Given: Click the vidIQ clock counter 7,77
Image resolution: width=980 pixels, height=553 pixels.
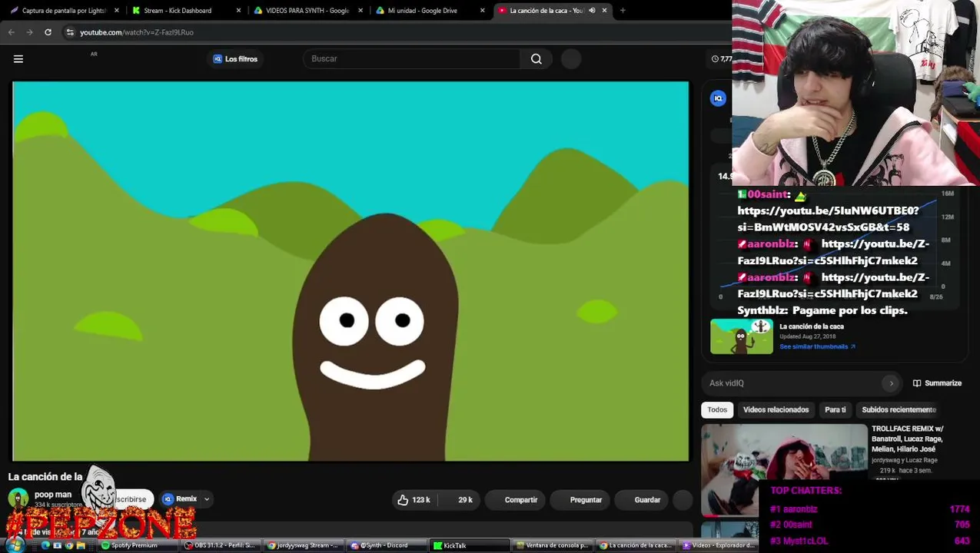Looking at the screenshot, I should coord(722,59).
